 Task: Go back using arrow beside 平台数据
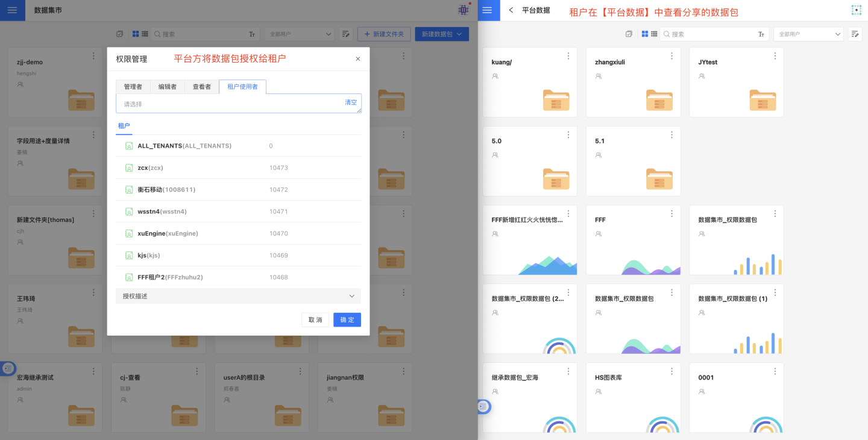pos(511,10)
